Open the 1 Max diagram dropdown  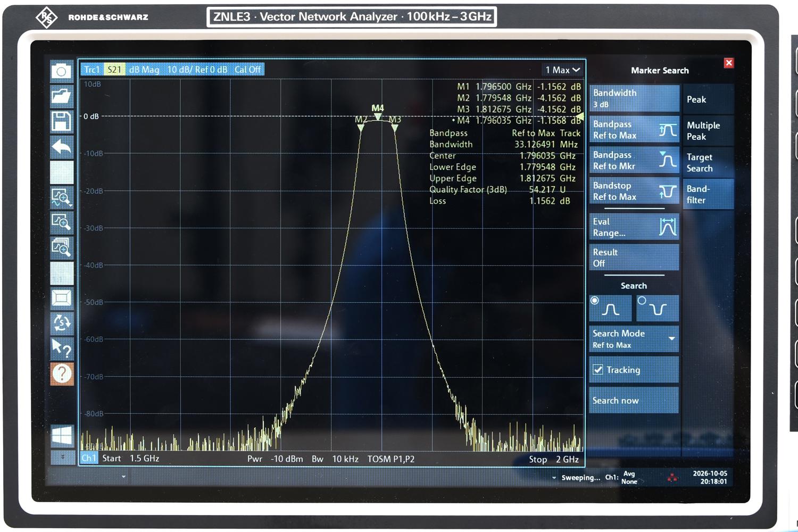click(x=562, y=70)
